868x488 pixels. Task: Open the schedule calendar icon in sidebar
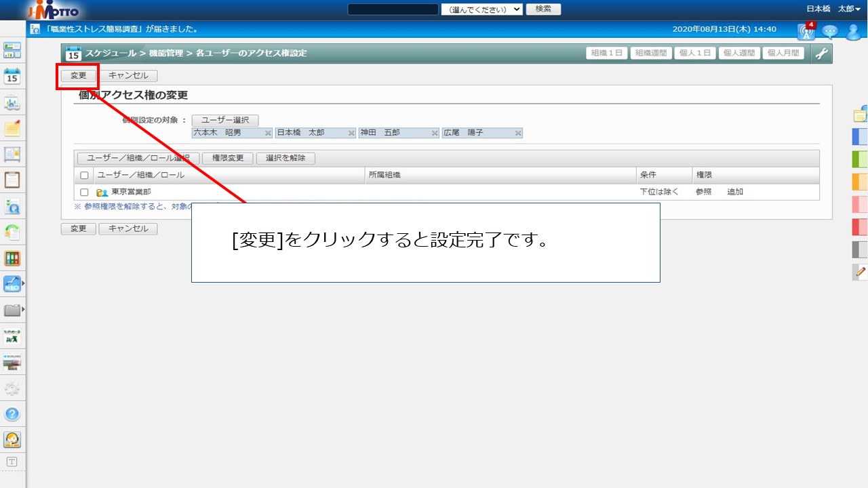[x=12, y=76]
